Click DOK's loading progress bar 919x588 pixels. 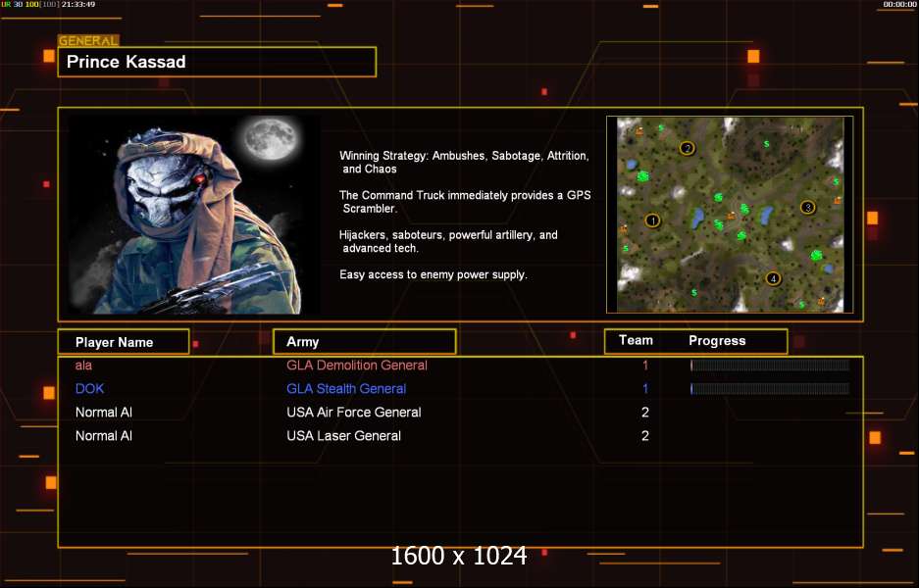(770, 388)
